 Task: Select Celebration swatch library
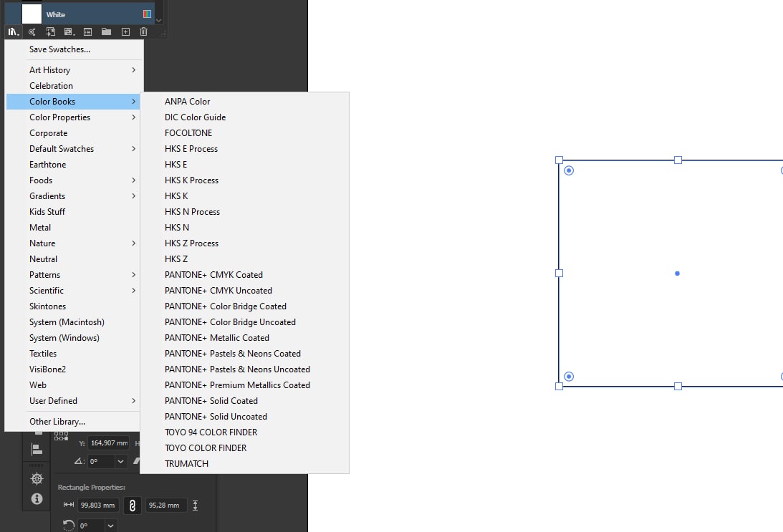[73, 86]
